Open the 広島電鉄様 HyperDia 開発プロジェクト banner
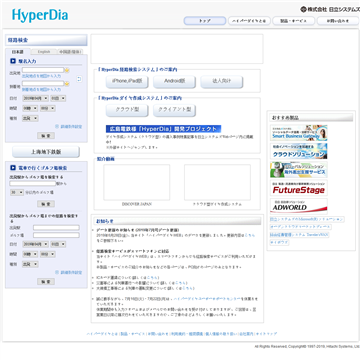This screenshot has height=360, width=360. coord(163,129)
